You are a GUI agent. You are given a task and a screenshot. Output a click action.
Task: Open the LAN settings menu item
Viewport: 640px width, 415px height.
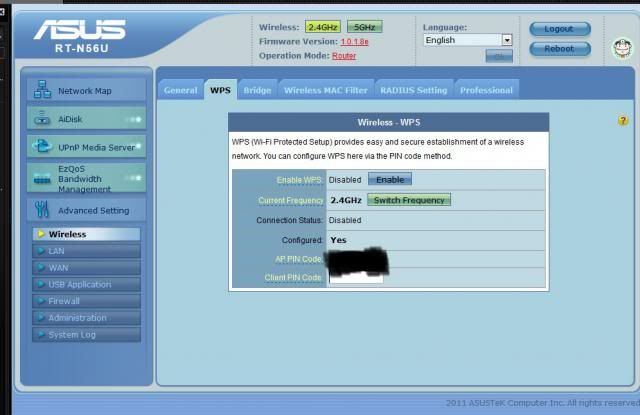pyautogui.click(x=87, y=251)
